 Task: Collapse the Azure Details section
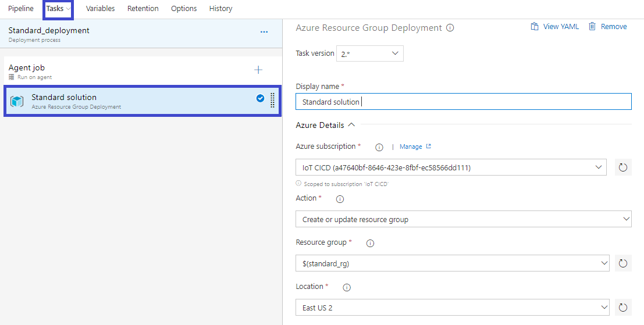pyautogui.click(x=351, y=125)
